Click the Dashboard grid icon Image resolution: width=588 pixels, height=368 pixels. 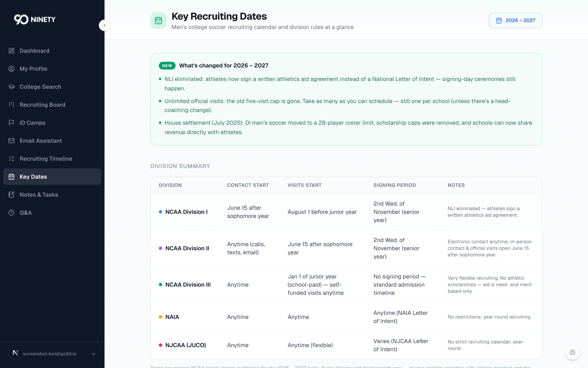11,51
